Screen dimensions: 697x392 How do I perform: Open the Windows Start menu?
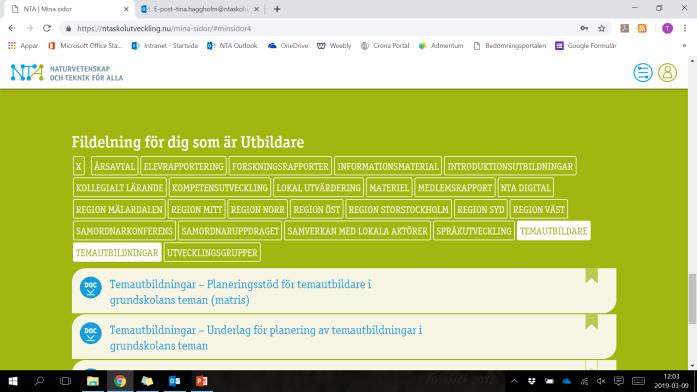point(13,381)
